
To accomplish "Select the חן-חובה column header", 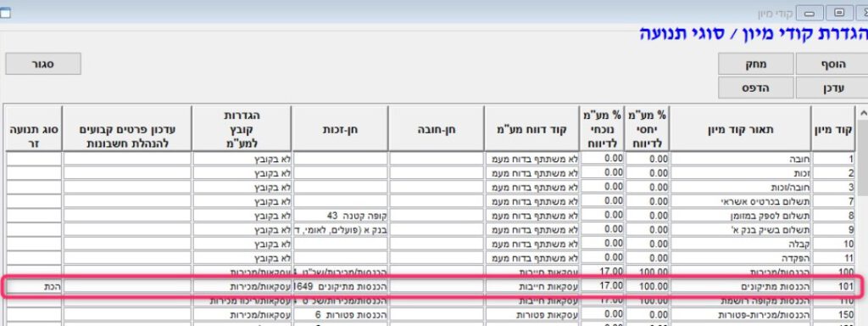I will [437, 129].
